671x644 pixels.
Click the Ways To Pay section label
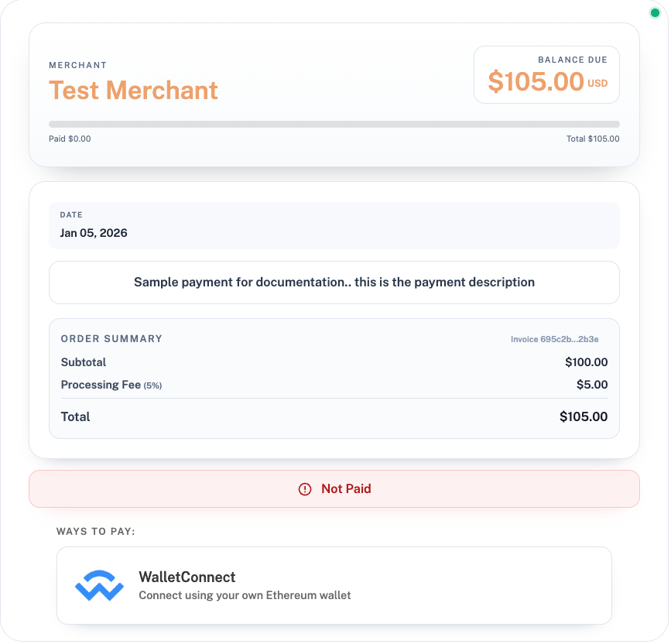coord(94,532)
